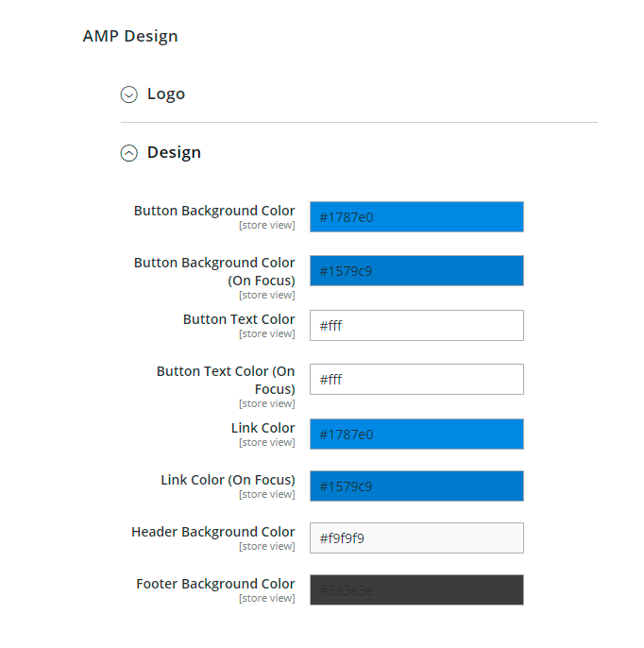644x648 pixels.
Task: Click the Logo section heading text
Action: pos(166,94)
